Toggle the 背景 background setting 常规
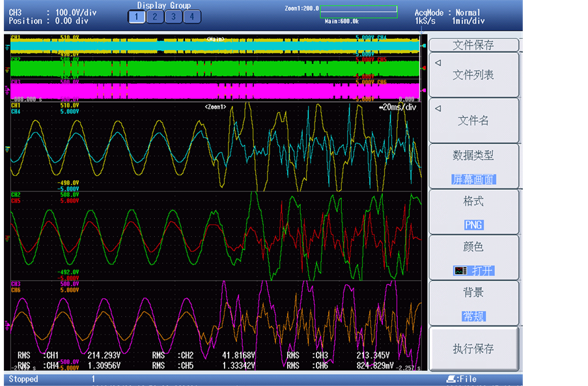Screen dimensions: 588x386 point(473,316)
